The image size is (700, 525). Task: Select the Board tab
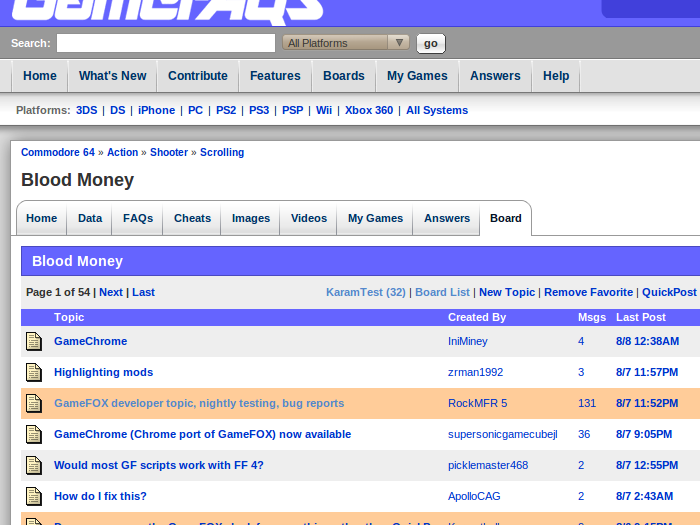(x=506, y=218)
